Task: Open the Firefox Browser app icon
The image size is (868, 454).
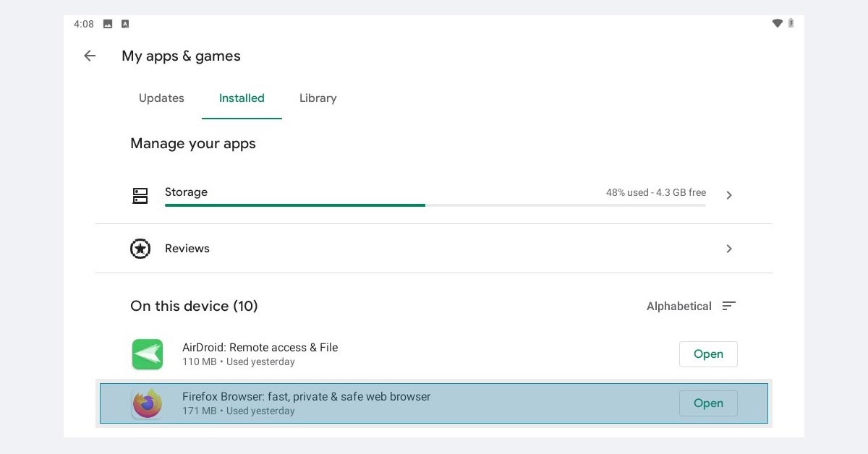Action: (148, 403)
